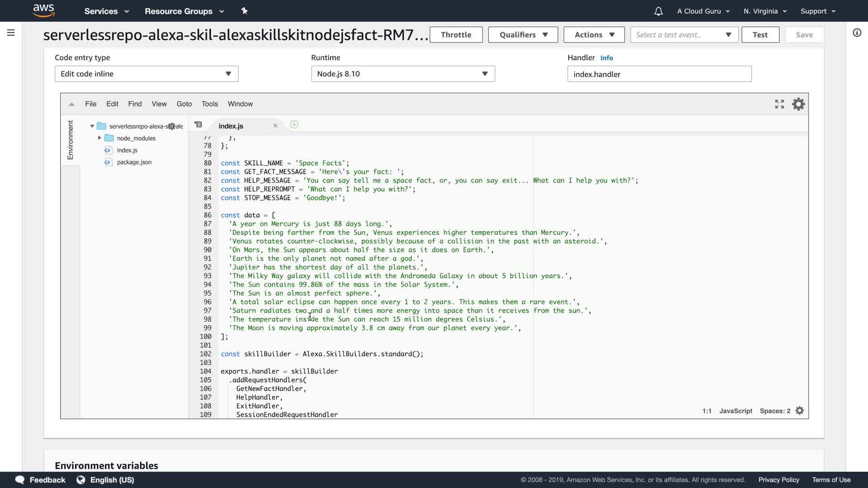Open the hamburger side navigation menu

pos(11,33)
